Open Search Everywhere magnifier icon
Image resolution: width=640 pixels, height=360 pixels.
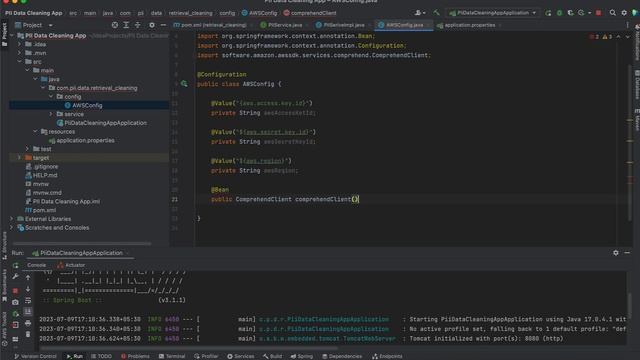613,13
